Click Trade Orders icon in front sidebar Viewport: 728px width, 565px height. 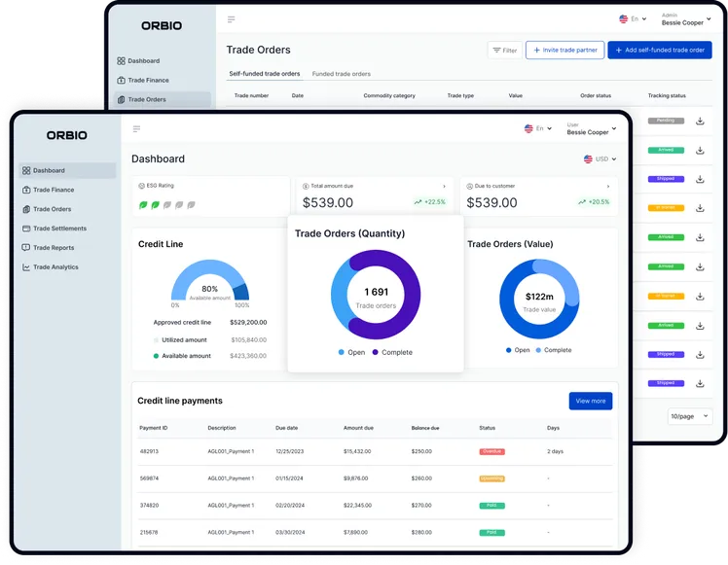coord(26,209)
